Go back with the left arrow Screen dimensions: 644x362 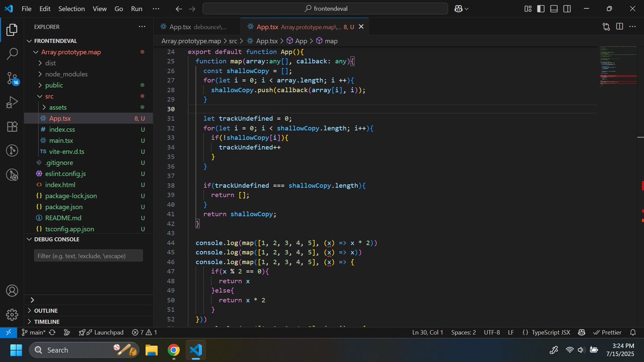click(x=179, y=9)
